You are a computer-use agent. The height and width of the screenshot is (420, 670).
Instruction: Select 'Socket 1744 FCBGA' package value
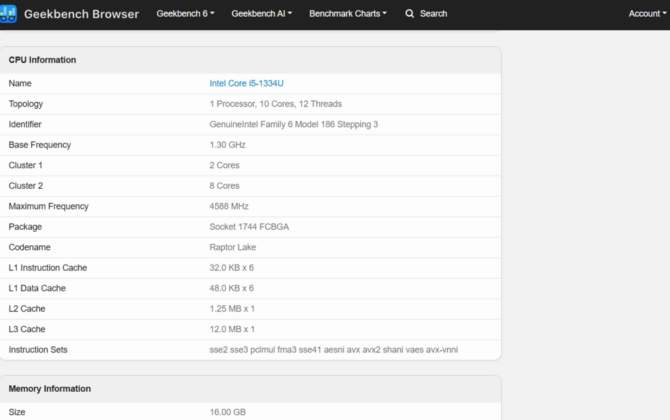(x=249, y=227)
